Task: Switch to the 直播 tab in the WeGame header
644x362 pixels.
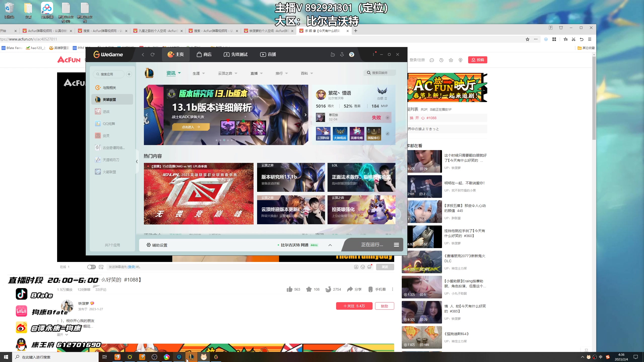Action: coord(268,55)
